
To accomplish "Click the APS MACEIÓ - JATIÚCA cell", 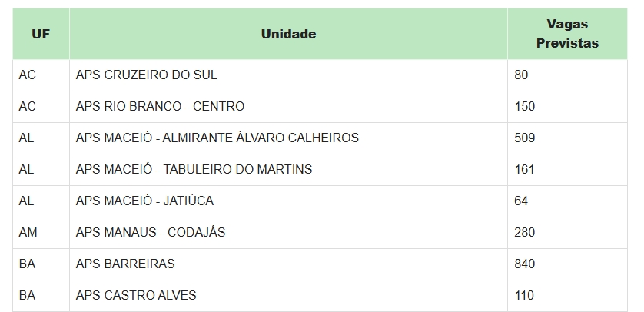I will [144, 201].
